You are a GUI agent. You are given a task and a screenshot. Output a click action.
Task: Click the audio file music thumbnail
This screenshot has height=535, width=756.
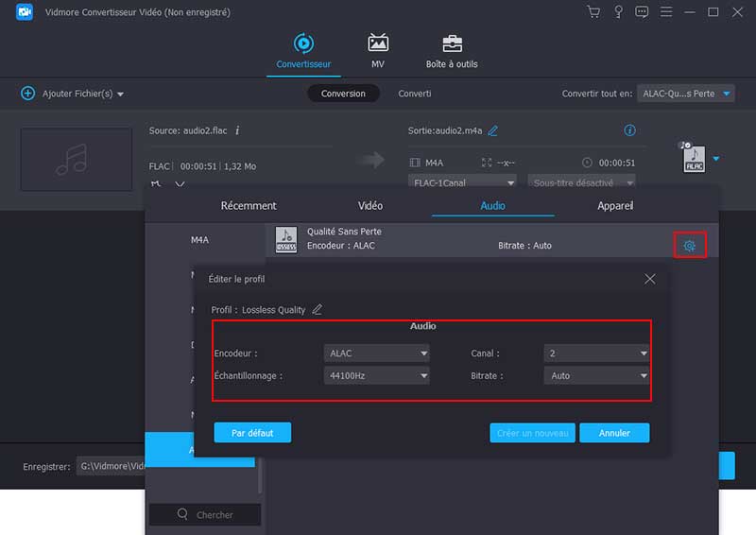tap(77, 159)
